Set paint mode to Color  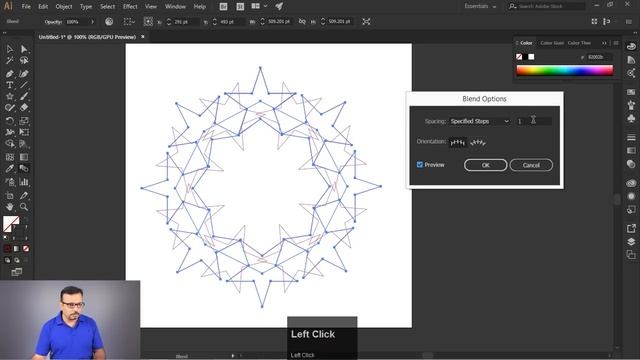pyautogui.click(x=7, y=249)
